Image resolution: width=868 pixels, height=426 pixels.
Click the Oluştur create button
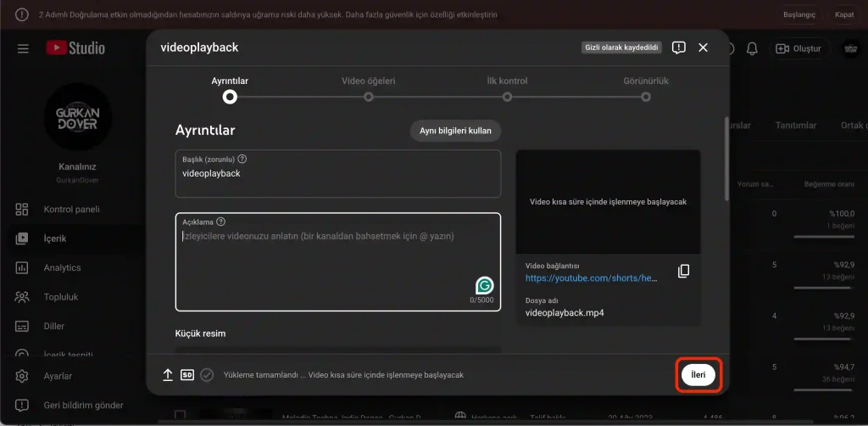[x=799, y=48]
